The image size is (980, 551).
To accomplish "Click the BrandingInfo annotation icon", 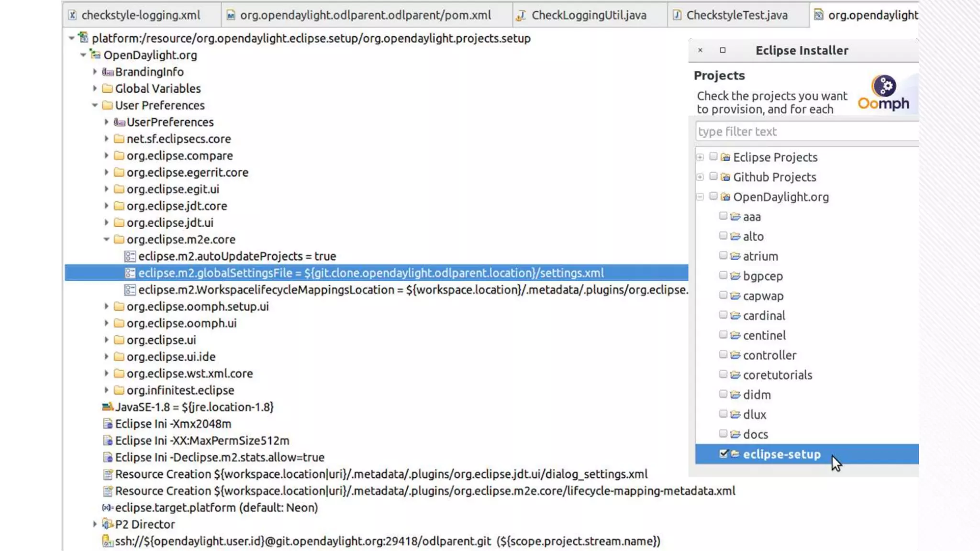I will click(108, 72).
